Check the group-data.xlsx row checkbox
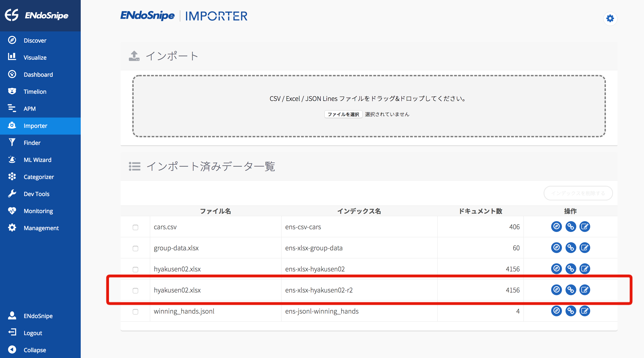Viewport: 644px width, 358px height. (135, 248)
